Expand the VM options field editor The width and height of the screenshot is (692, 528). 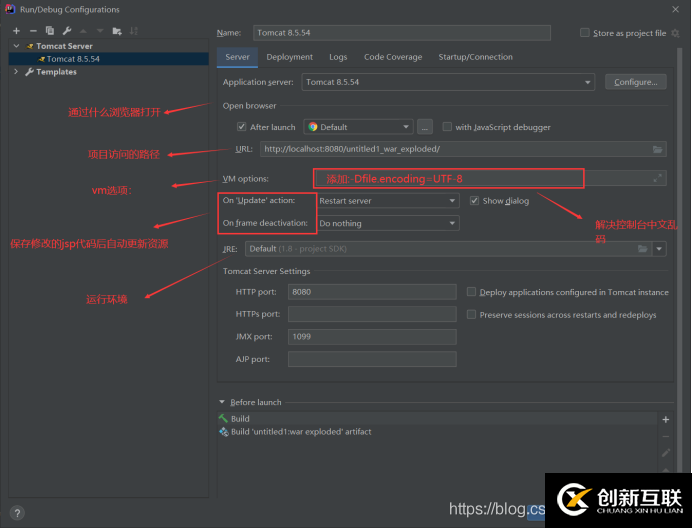click(658, 178)
